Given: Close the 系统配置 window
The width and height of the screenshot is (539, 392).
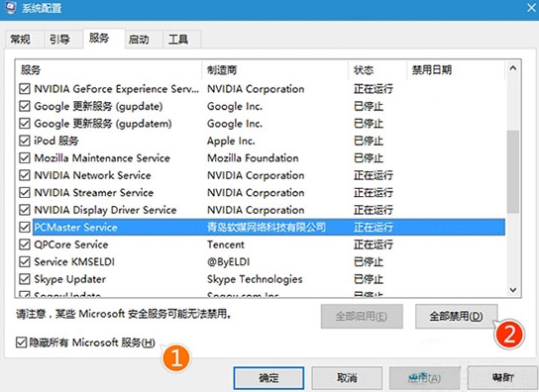Looking at the screenshot, I should pos(531,8).
